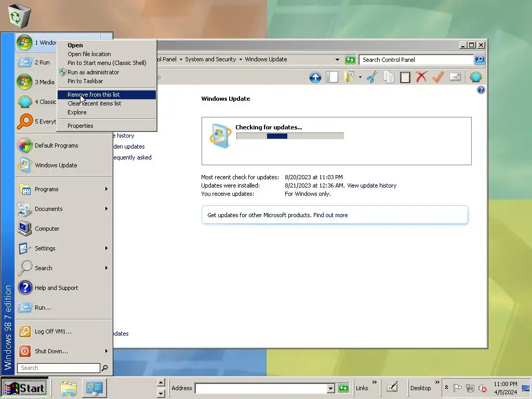The width and height of the screenshot is (532, 399).
Task: Click the network tray icon
Action: point(470,388)
